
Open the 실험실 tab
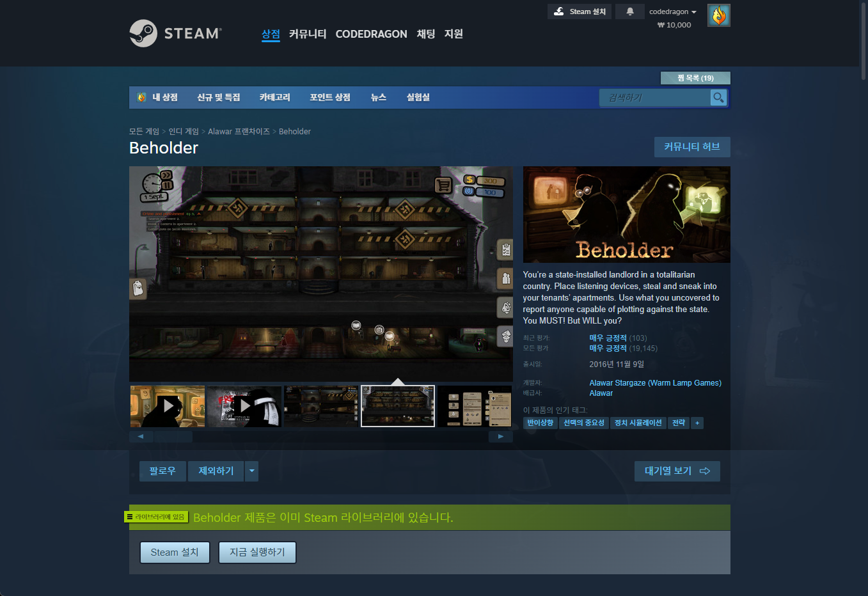[418, 97]
